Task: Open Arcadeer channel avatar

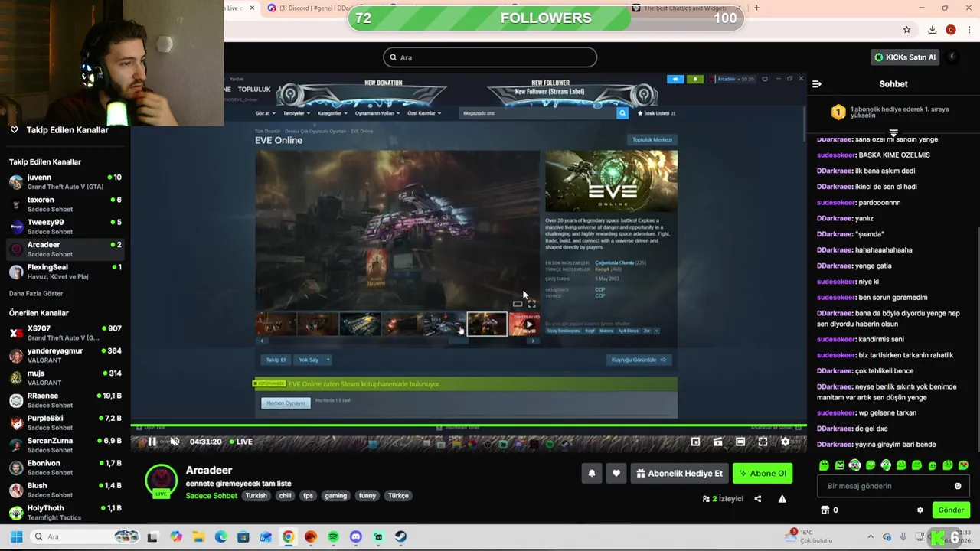Action: 161,481
